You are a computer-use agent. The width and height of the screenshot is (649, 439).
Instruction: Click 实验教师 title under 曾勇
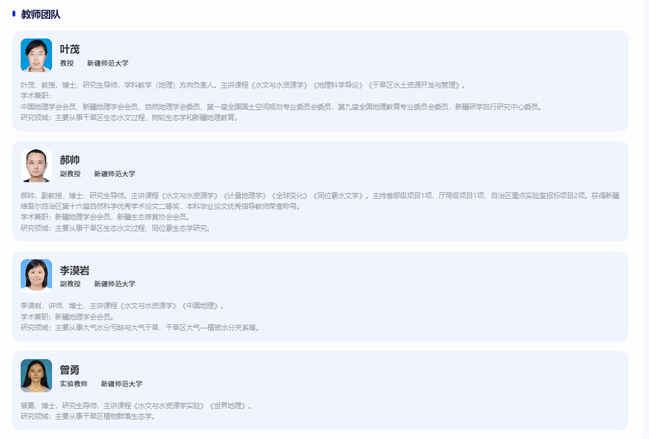[73, 383]
